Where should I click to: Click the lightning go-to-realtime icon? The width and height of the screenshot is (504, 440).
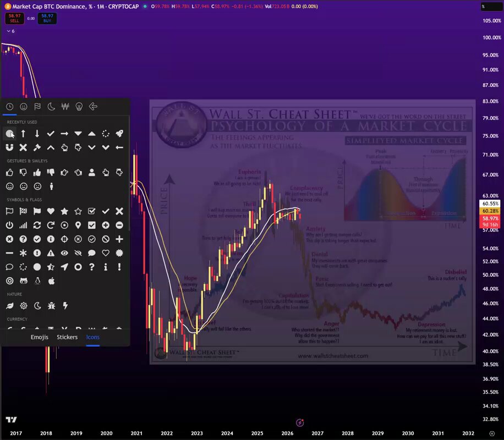[300, 422]
